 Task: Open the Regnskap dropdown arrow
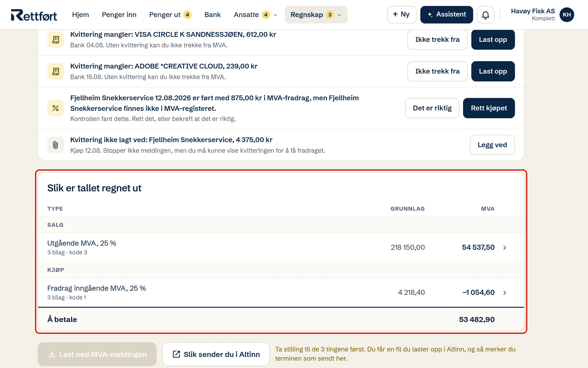pos(339,15)
